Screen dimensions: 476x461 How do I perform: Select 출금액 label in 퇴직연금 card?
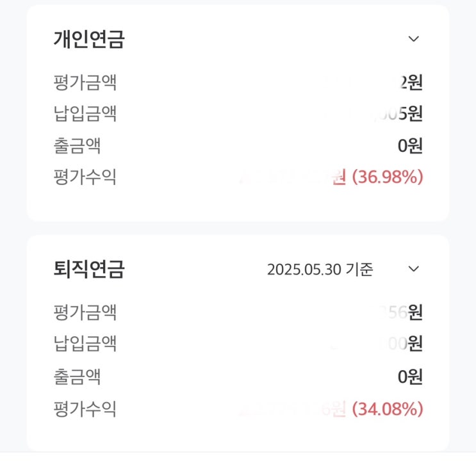[x=77, y=376]
